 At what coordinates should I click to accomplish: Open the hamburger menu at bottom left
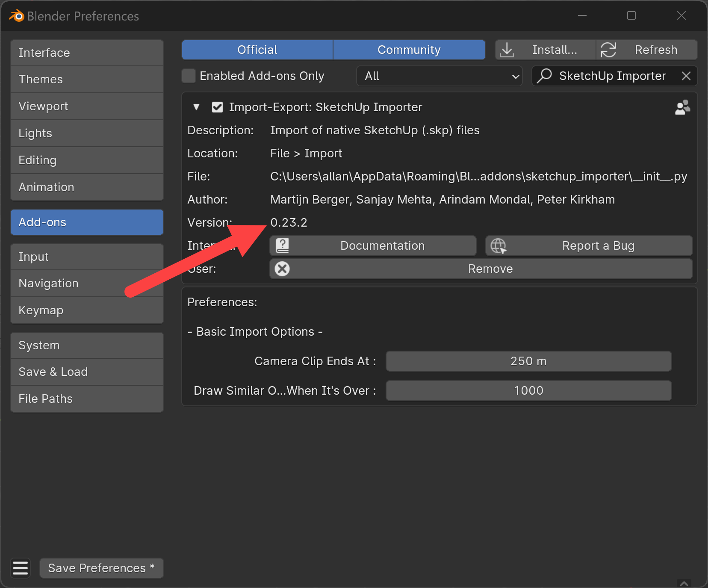[x=20, y=568]
